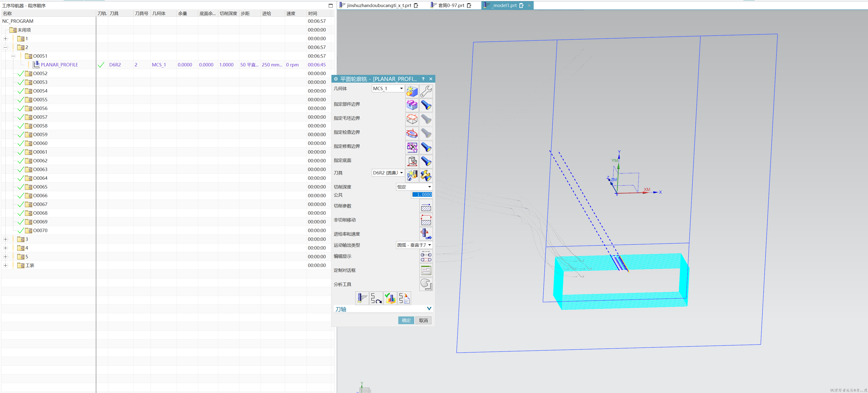Viewport: 868px width, 393px height.
Task: Click the edit tool icon beside D6R2
Action: (x=426, y=176)
